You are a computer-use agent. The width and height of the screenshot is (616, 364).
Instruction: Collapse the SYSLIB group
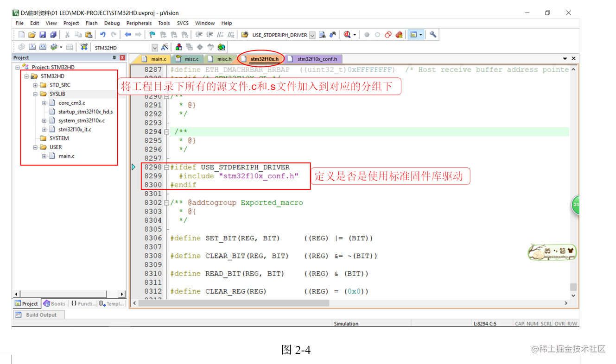point(35,94)
